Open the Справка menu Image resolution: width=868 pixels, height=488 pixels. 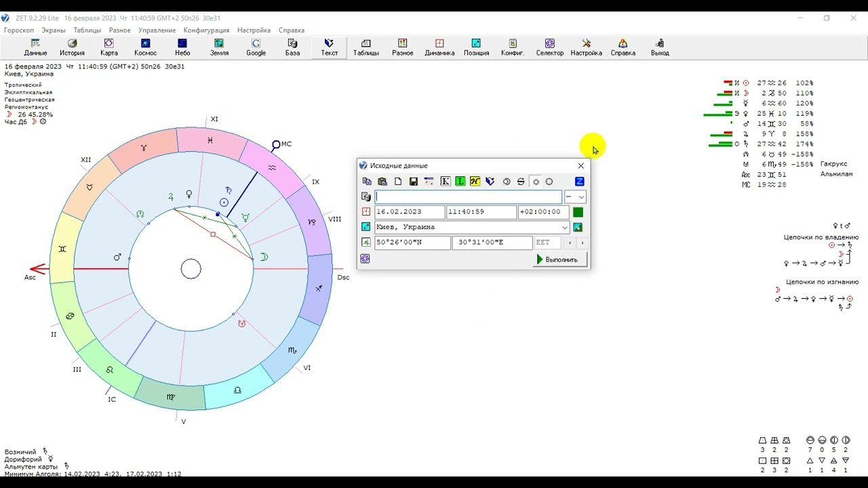(x=292, y=30)
